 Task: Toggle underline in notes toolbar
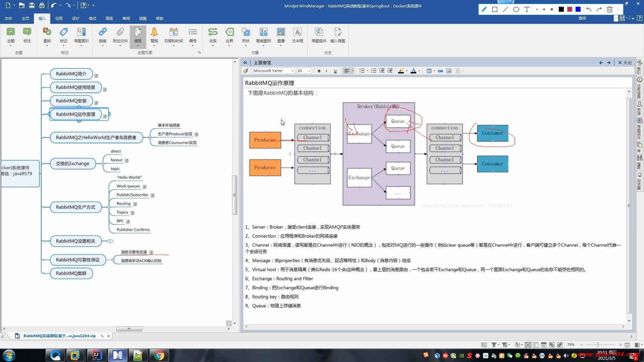(x=335, y=71)
